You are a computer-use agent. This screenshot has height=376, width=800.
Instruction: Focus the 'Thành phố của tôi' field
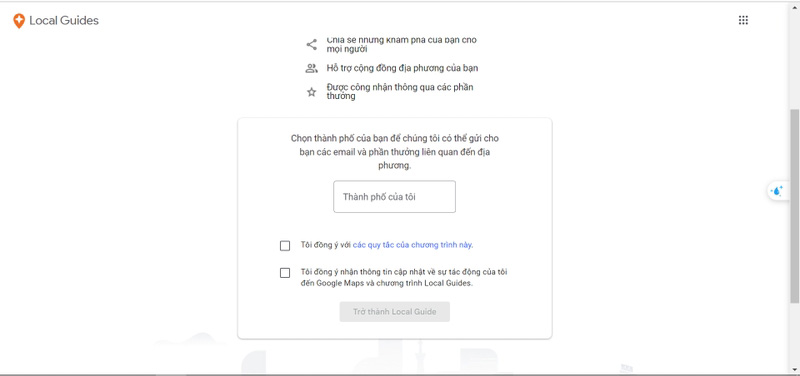394,196
